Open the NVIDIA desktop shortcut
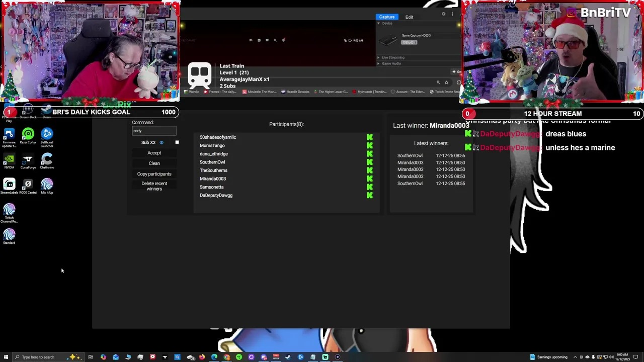 point(9,160)
